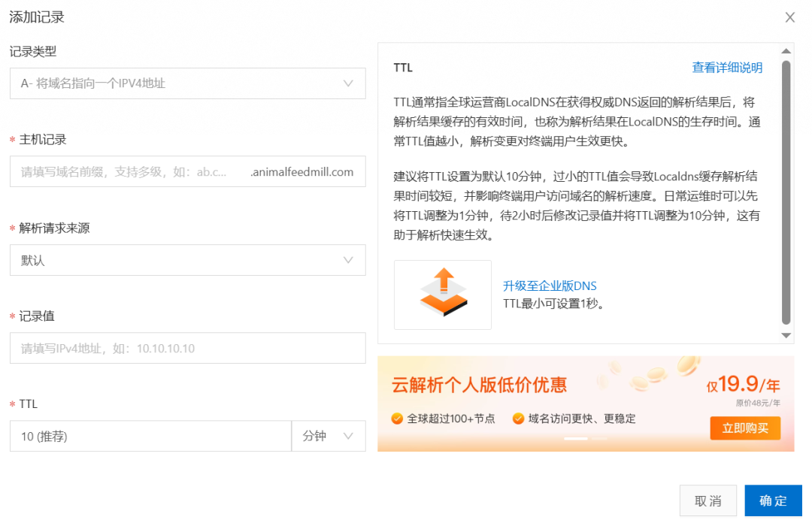Close the 添加记录 dialog with the X
Viewport: 812px width, 526px height.
789,17
